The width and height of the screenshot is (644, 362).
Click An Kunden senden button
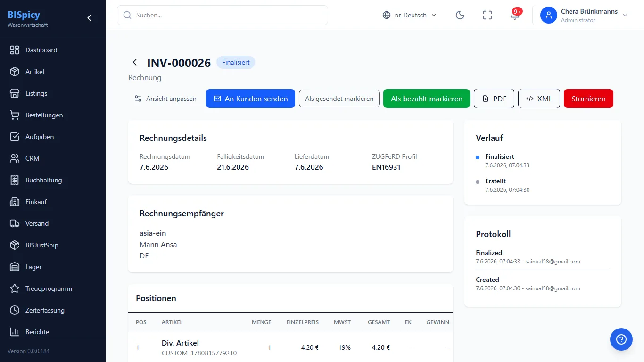click(250, 99)
